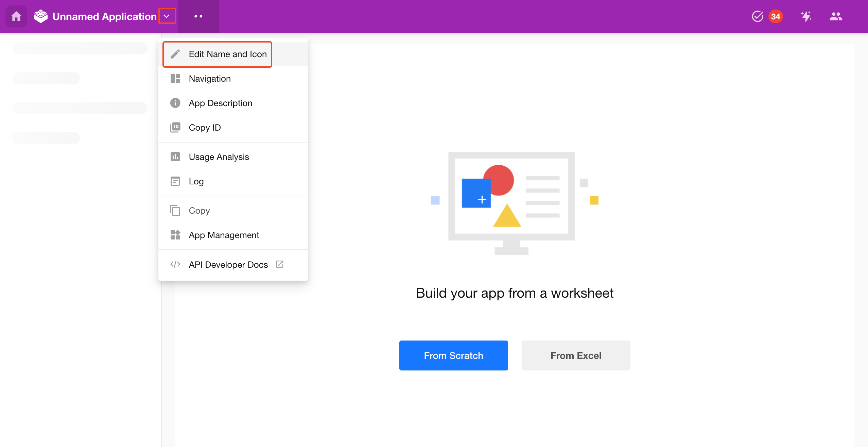Open App Description menu item
Image resolution: width=868 pixels, height=447 pixels.
[x=220, y=103]
